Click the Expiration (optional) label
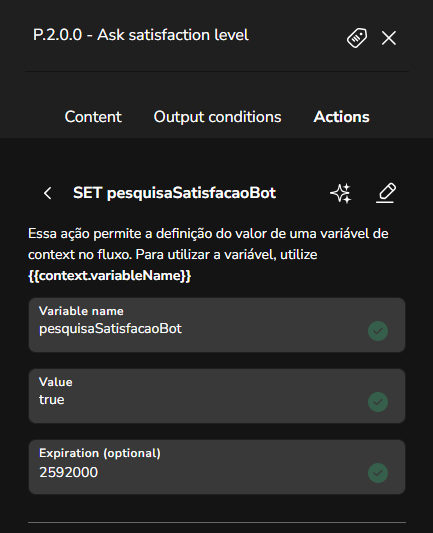433x533 pixels. pyautogui.click(x=100, y=453)
